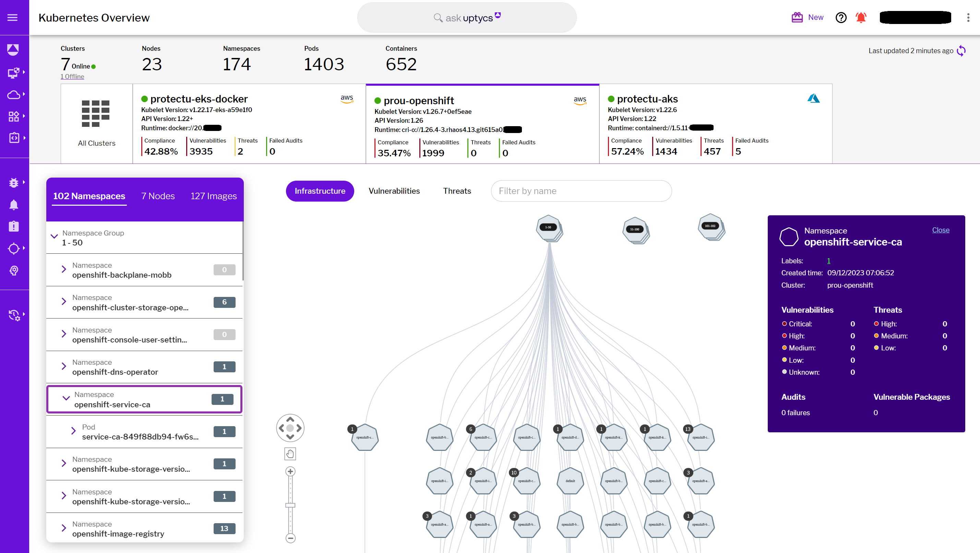Open the 7 Nodes tab in the panel
Screen dimensions: 980x553
point(158,196)
